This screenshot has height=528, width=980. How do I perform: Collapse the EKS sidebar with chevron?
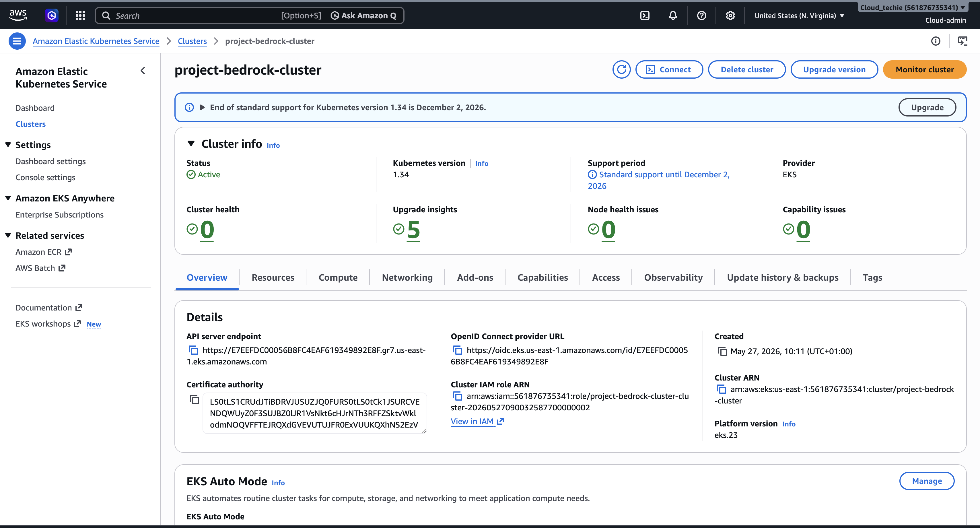(x=143, y=71)
